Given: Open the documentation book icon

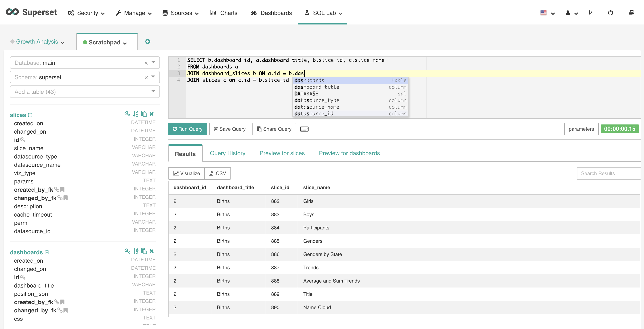Looking at the screenshot, I should click(631, 13).
